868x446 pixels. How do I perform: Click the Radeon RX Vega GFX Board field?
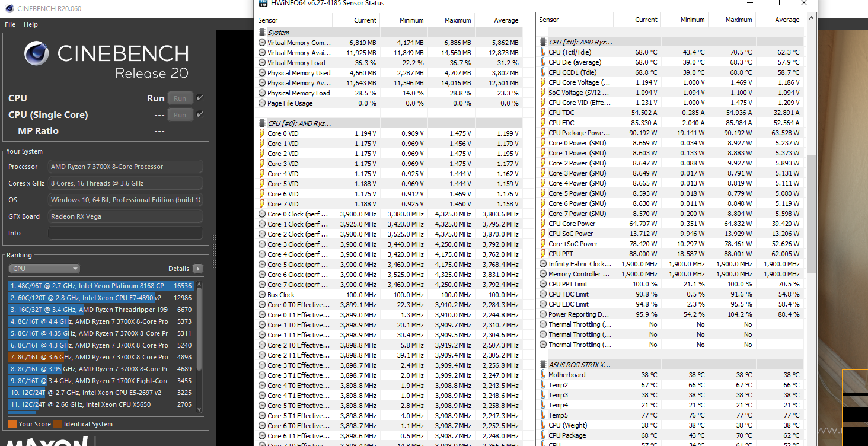coord(125,216)
